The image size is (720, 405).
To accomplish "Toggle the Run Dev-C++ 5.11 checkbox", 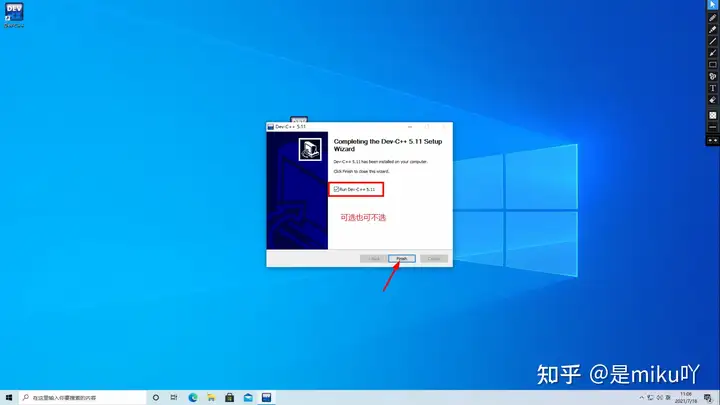I will click(x=336, y=189).
